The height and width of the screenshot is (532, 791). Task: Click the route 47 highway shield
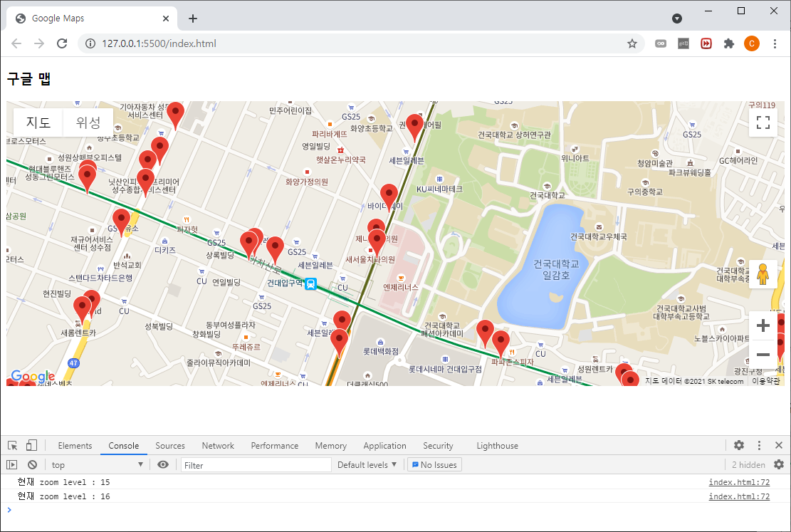pos(73,363)
